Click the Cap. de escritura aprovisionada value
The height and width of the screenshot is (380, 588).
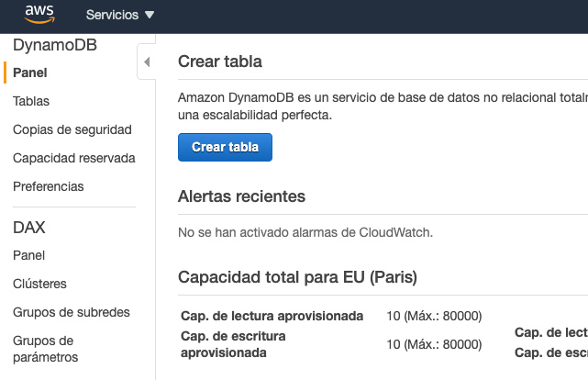[x=434, y=344]
